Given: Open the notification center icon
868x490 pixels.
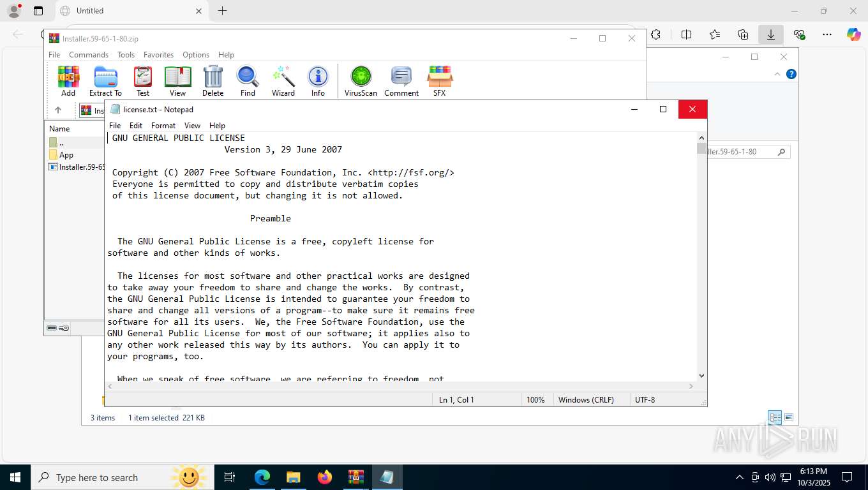Looking at the screenshot, I should click(847, 477).
